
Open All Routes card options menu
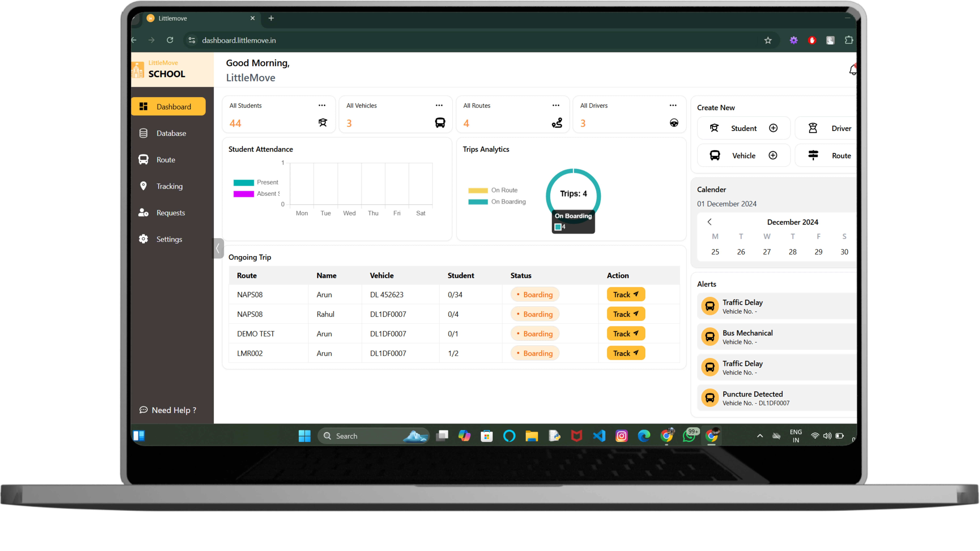click(x=556, y=105)
